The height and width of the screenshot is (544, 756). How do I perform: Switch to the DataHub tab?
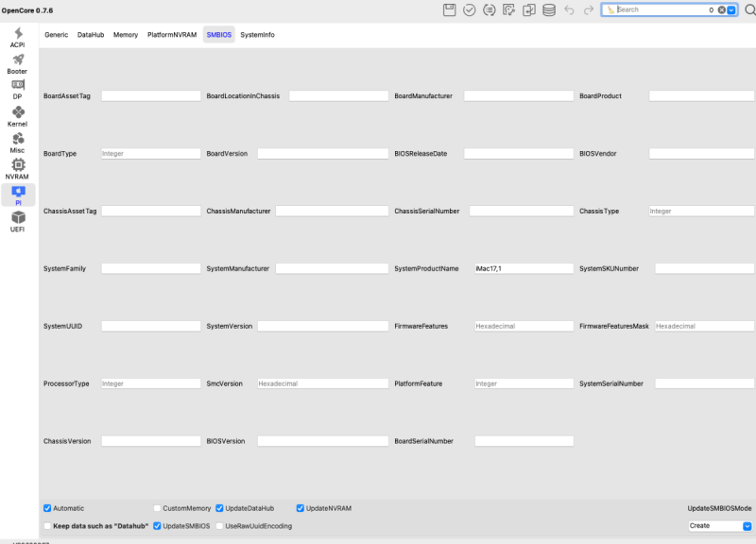click(x=91, y=35)
